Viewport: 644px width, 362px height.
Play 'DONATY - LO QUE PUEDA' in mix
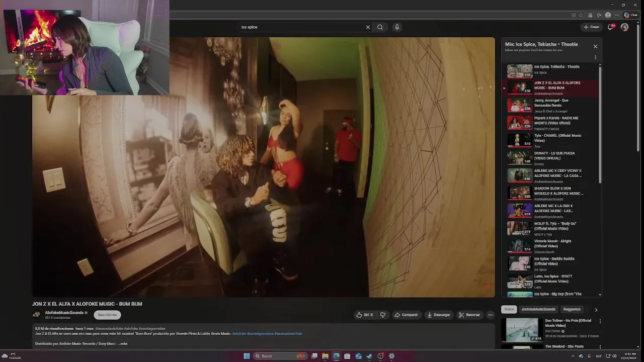coord(551,158)
